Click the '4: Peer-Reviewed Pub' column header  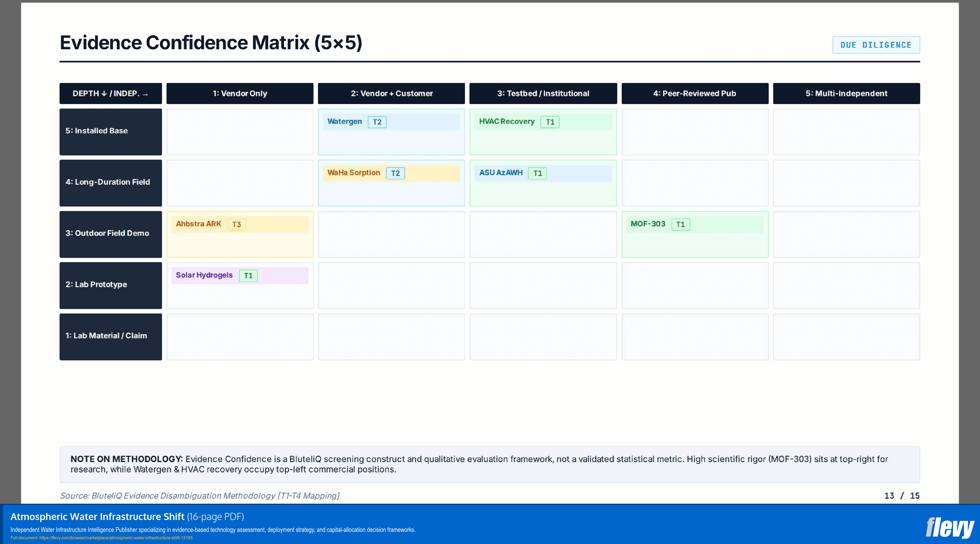695,94
